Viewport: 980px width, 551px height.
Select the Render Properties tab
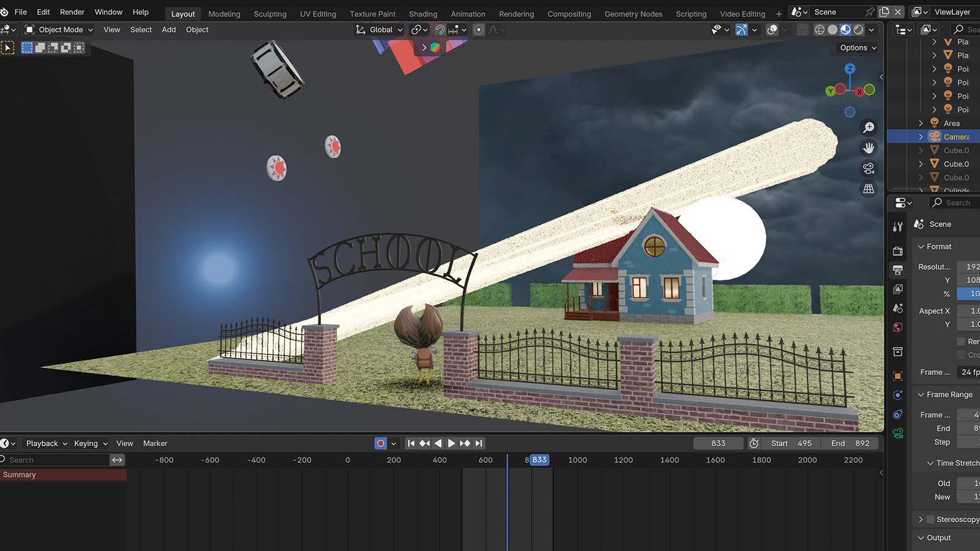point(897,250)
